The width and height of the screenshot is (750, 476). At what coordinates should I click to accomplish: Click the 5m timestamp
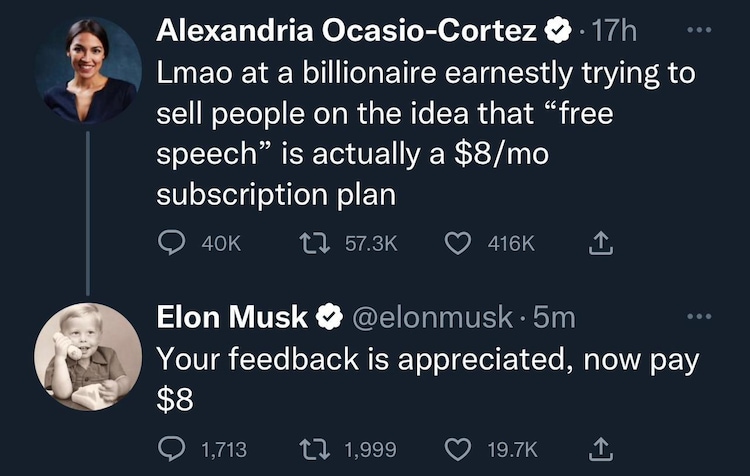click(x=555, y=318)
